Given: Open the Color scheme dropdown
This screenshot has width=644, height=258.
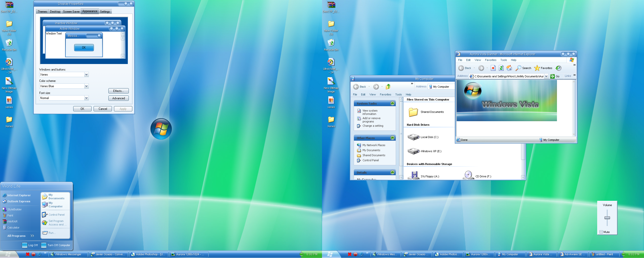Looking at the screenshot, I should (x=86, y=86).
